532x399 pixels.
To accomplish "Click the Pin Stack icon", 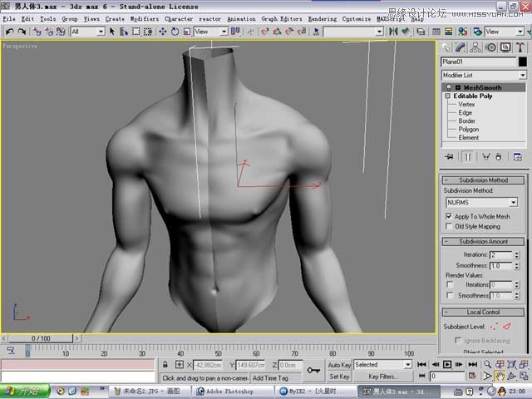I will (449, 156).
